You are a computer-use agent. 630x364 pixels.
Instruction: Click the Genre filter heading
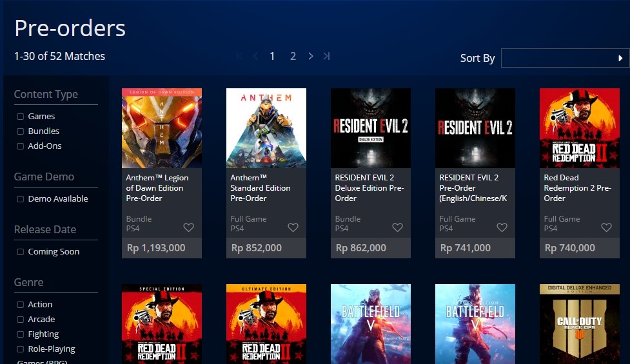point(28,283)
